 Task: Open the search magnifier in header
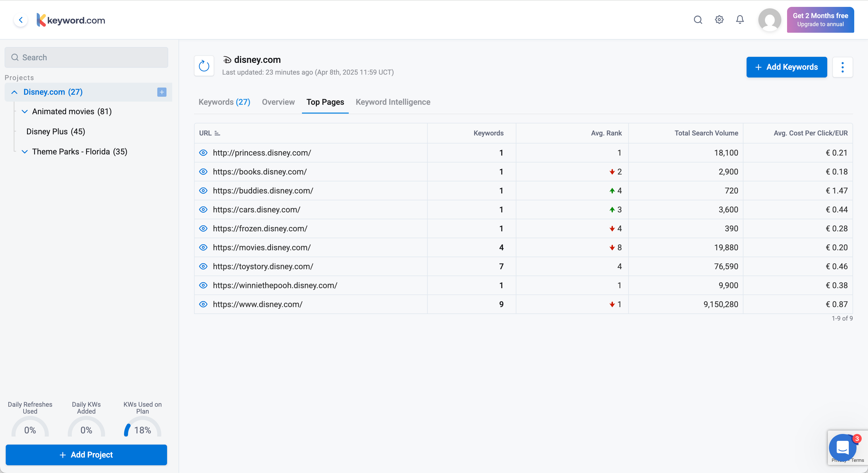(698, 20)
